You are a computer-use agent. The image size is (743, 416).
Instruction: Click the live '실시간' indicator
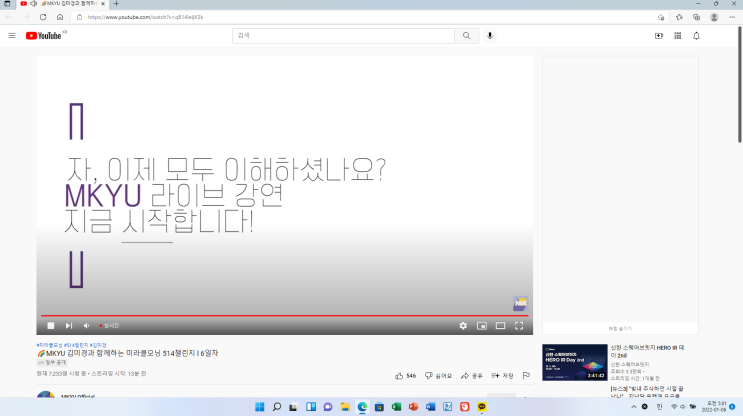tap(109, 326)
